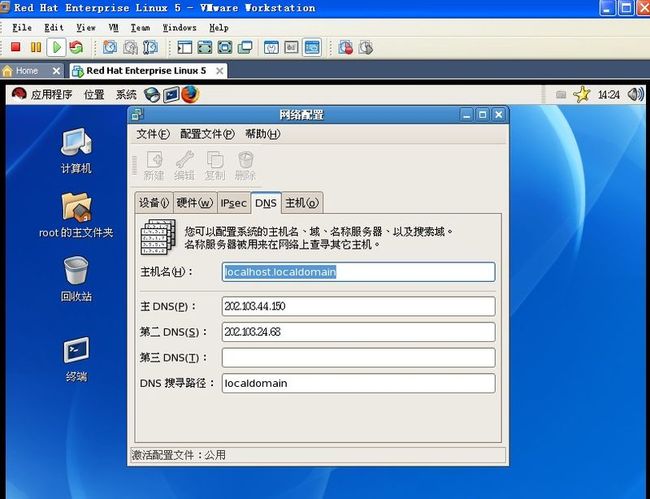Switch to Quick Switch view icon
The height and width of the screenshot is (499, 650).
(205, 47)
